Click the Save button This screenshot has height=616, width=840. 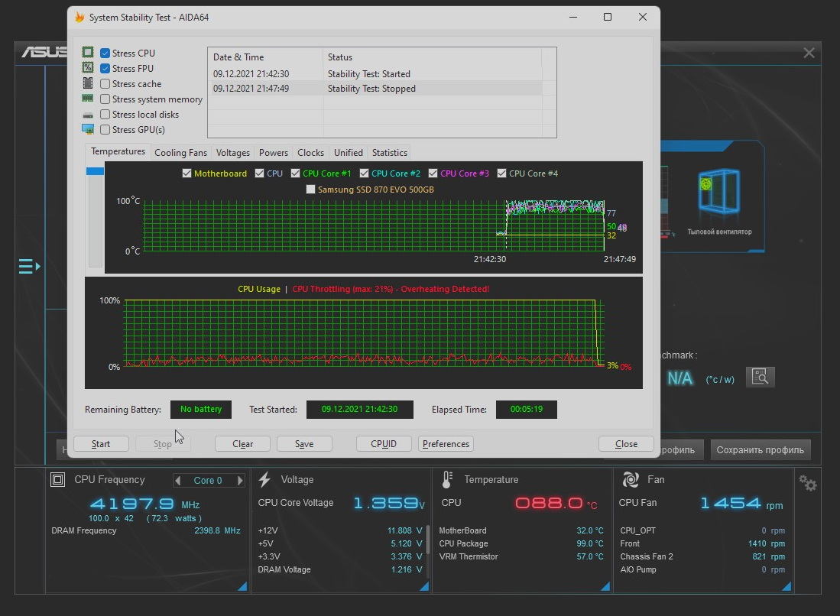click(304, 443)
